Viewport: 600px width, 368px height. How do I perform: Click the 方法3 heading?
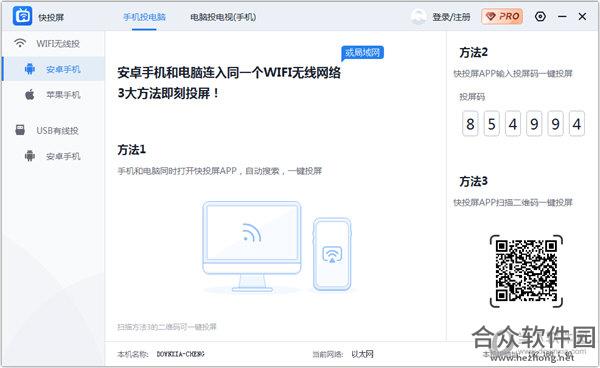click(474, 181)
